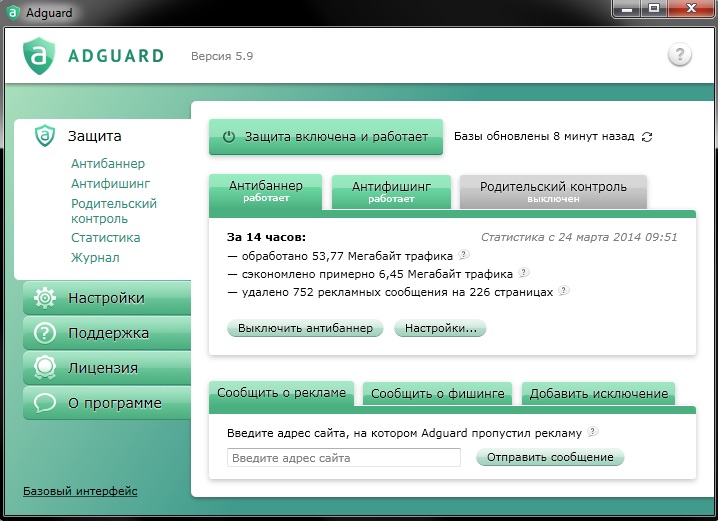Open the Лицензия sidebar section
This screenshot has height=521, width=718.
click(x=107, y=368)
